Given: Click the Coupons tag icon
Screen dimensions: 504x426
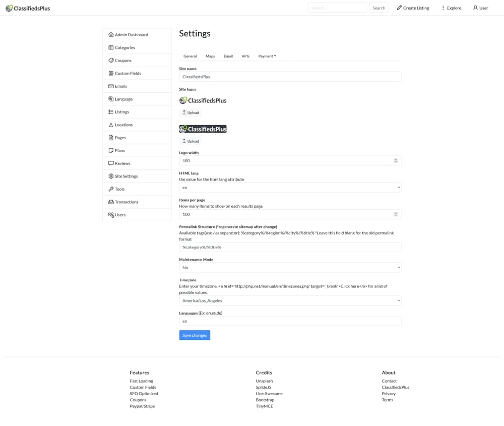Looking at the screenshot, I should point(111,60).
